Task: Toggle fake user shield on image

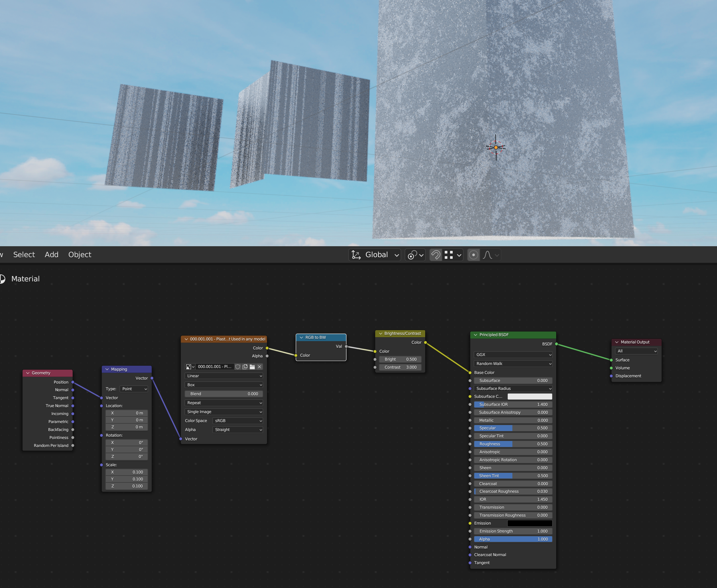Action: [x=238, y=366]
